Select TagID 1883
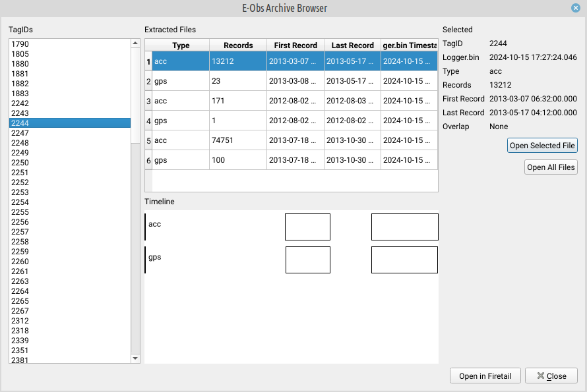Screen dimensions: 587x392 [70, 94]
